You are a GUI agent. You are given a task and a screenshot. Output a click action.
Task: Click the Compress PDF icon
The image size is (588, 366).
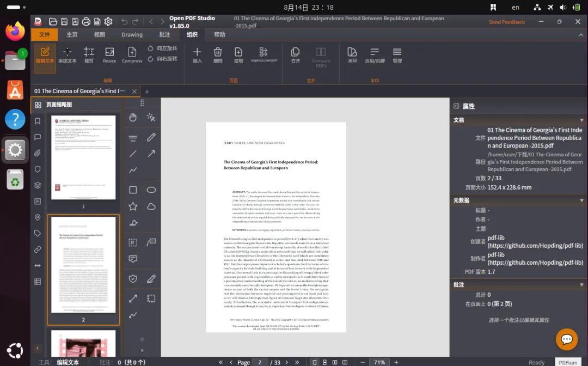(132, 55)
